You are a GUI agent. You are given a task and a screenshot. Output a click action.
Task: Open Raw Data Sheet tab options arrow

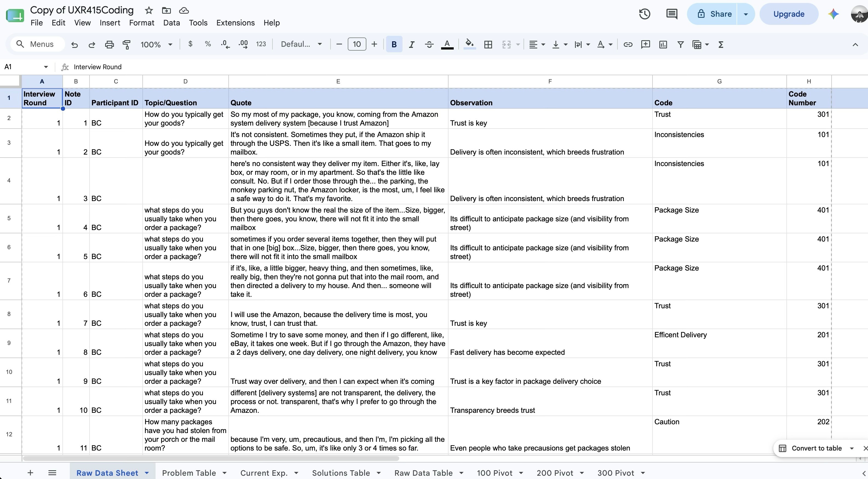tap(146, 473)
